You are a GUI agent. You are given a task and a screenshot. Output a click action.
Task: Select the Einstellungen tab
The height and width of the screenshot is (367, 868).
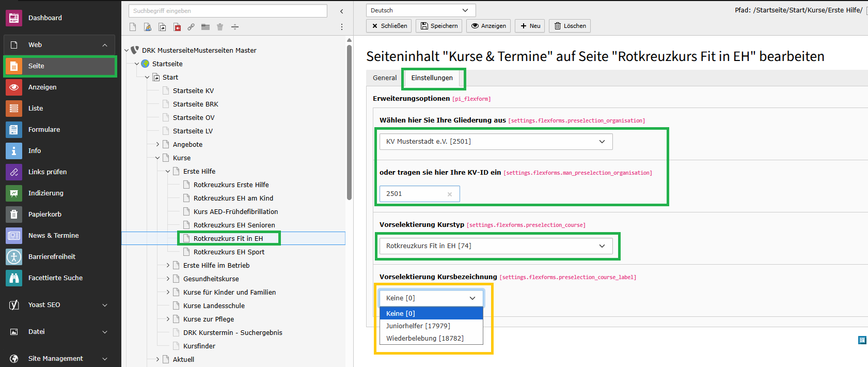click(432, 78)
